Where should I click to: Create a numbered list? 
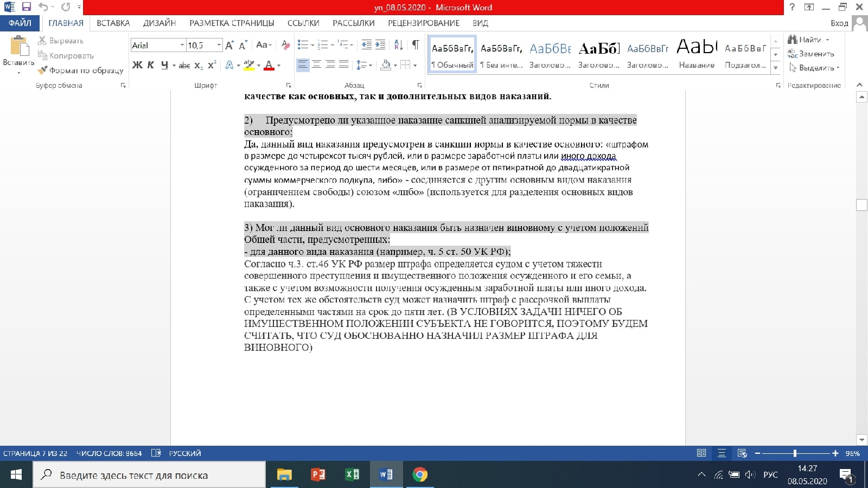click(323, 45)
